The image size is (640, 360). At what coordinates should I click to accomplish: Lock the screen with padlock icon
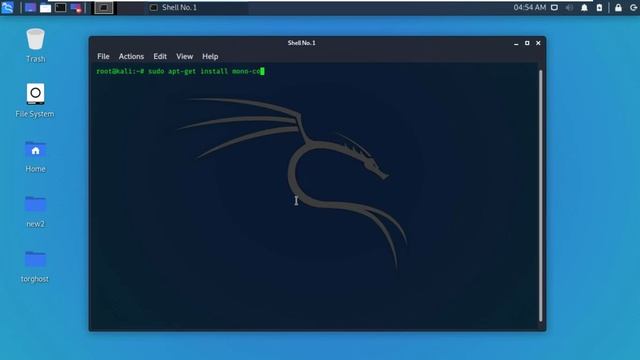pyautogui.click(x=618, y=7)
